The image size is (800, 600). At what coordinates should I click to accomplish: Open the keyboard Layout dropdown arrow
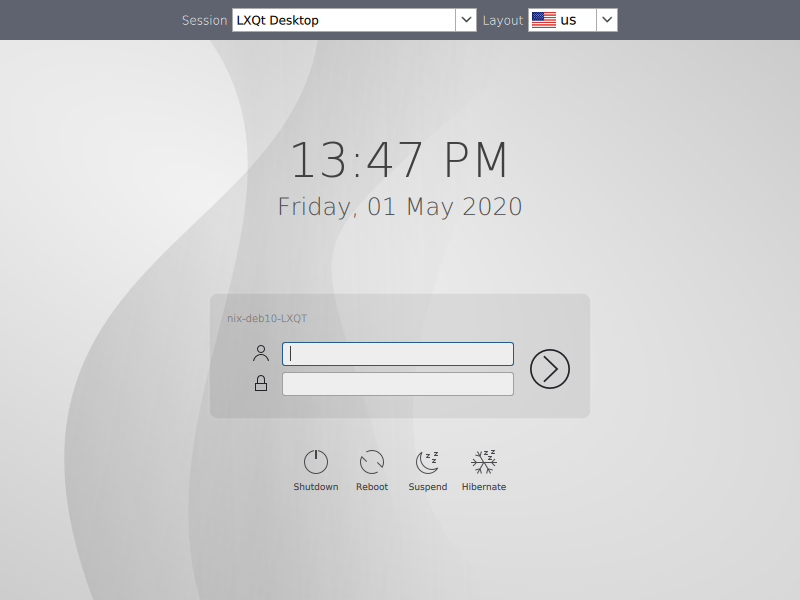pyautogui.click(x=607, y=20)
